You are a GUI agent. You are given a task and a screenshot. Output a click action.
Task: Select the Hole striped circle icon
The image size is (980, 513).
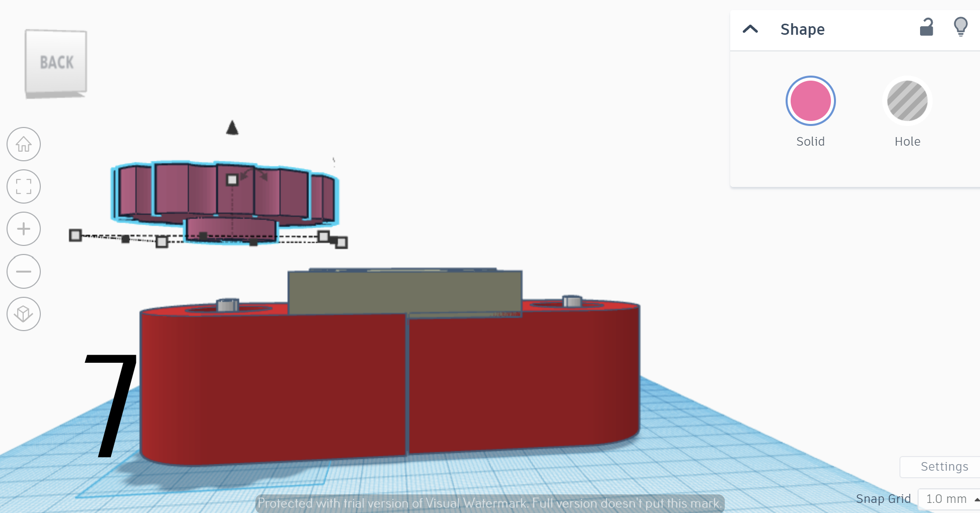pyautogui.click(x=907, y=101)
